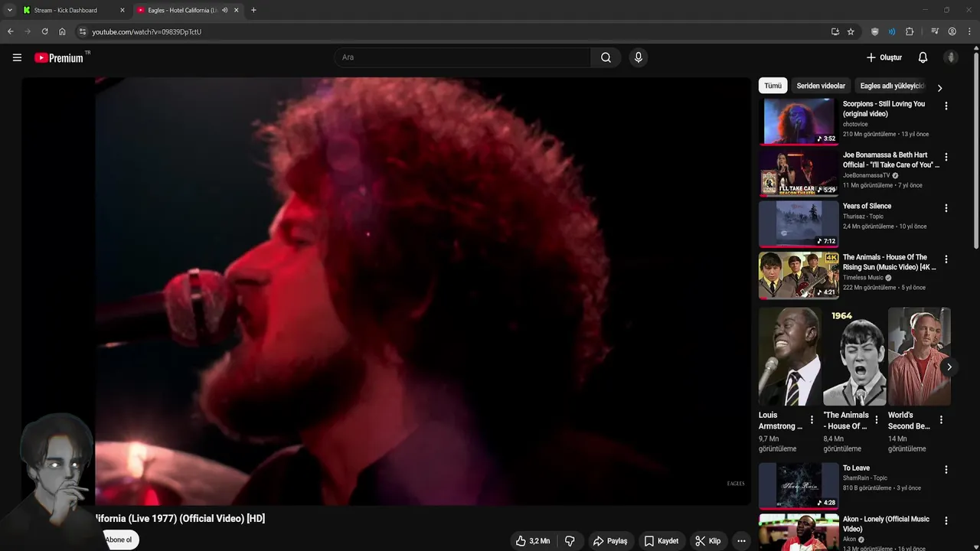Open more actions ellipsis under the video

(741, 541)
